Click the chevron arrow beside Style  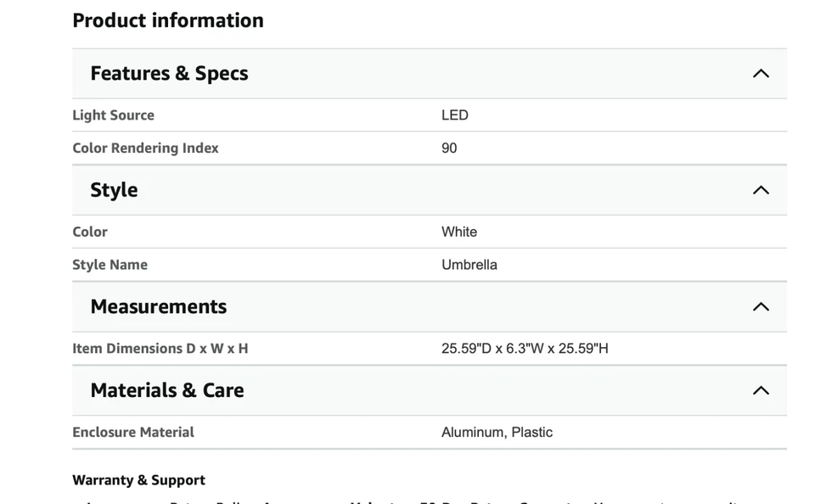761,190
